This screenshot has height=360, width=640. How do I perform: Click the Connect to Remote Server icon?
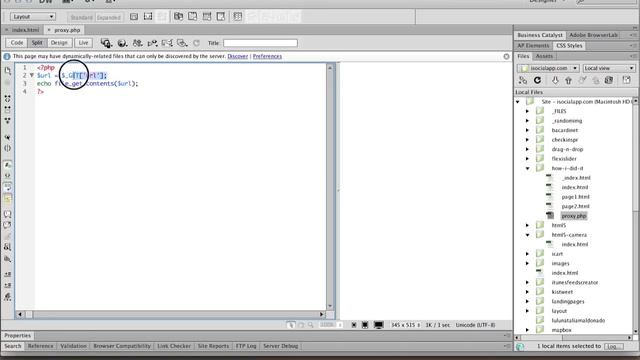[522, 80]
